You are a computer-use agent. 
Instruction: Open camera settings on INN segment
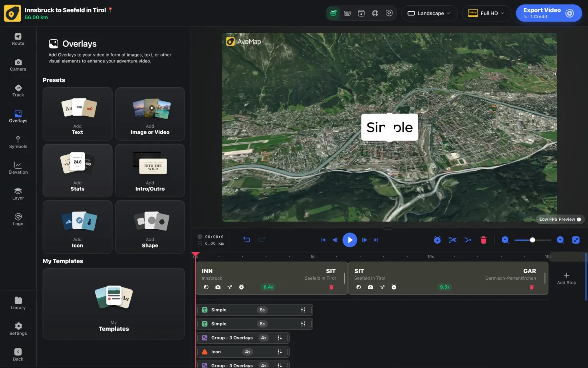218,287
